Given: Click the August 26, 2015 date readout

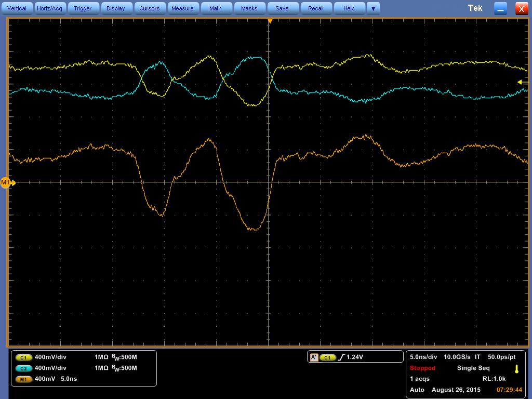Looking at the screenshot, I should 456,390.
